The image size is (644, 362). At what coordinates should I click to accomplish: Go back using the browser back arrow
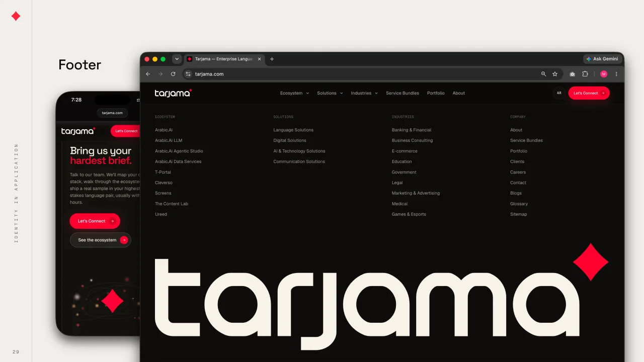(148, 74)
